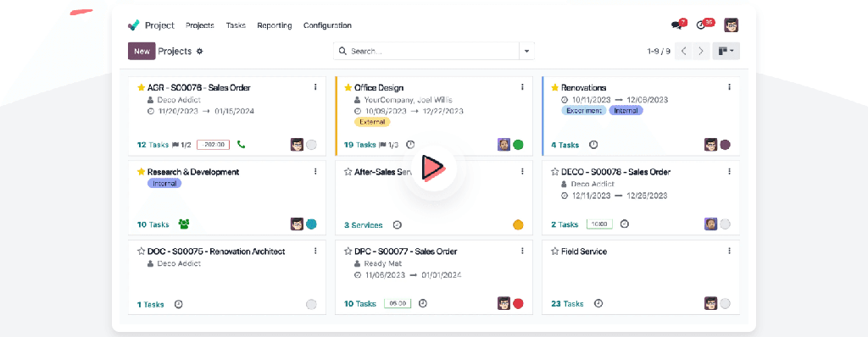Open 12 Tasks link on AGR project
The height and width of the screenshot is (337, 868).
[153, 145]
